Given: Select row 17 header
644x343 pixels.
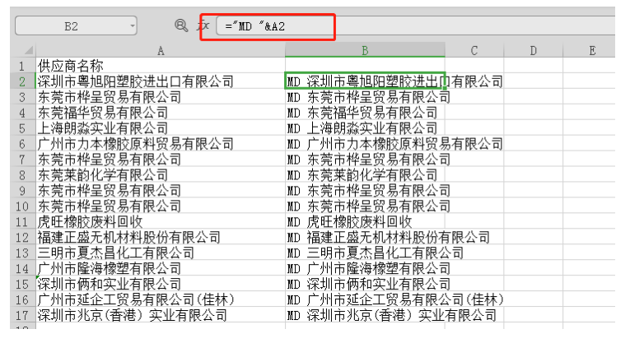Looking at the screenshot, I should (22, 315).
